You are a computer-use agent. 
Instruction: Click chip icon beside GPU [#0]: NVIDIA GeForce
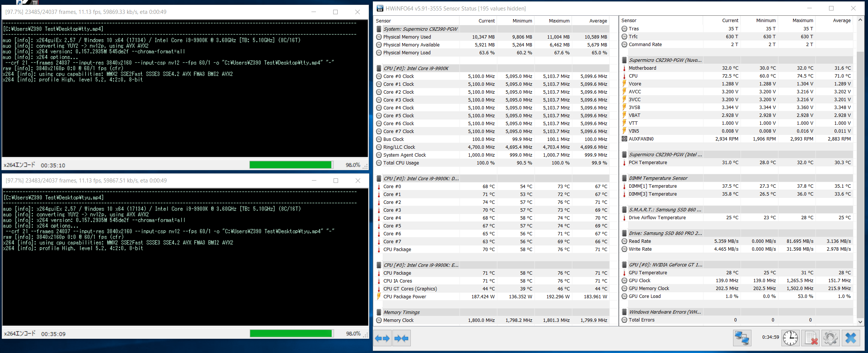tap(624, 265)
